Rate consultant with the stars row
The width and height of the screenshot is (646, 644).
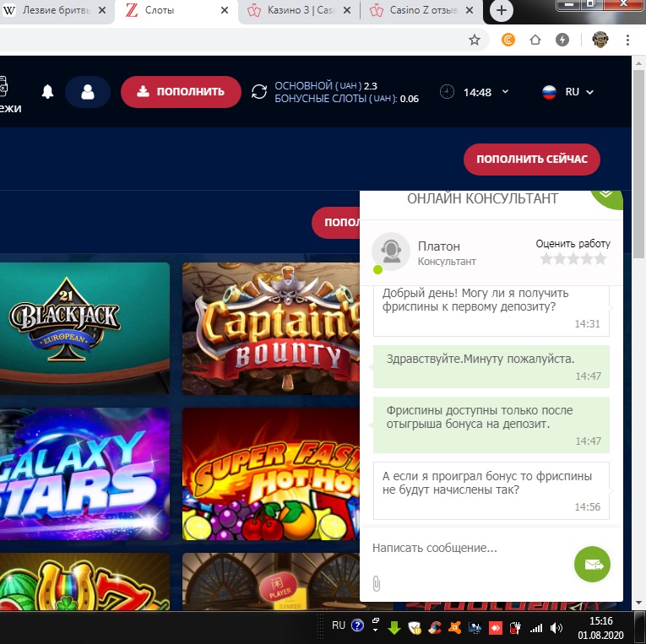click(573, 258)
